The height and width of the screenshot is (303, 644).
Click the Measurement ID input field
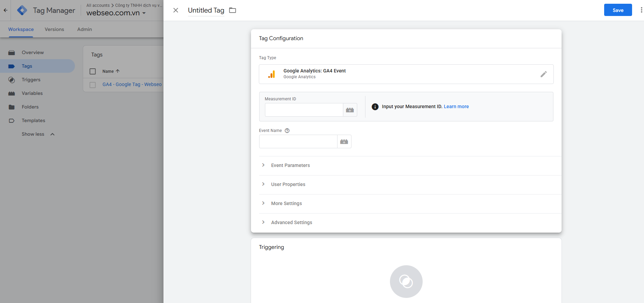click(304, 110)
